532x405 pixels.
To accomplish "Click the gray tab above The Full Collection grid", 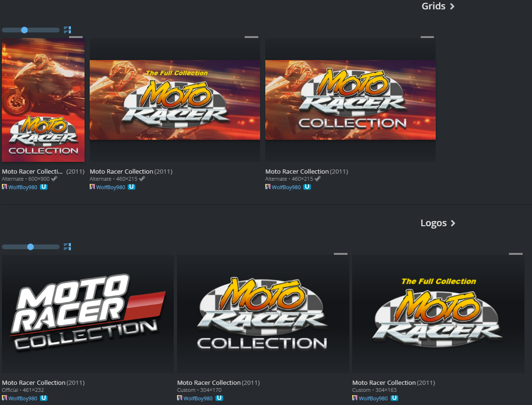I will (x=251, y=37).
